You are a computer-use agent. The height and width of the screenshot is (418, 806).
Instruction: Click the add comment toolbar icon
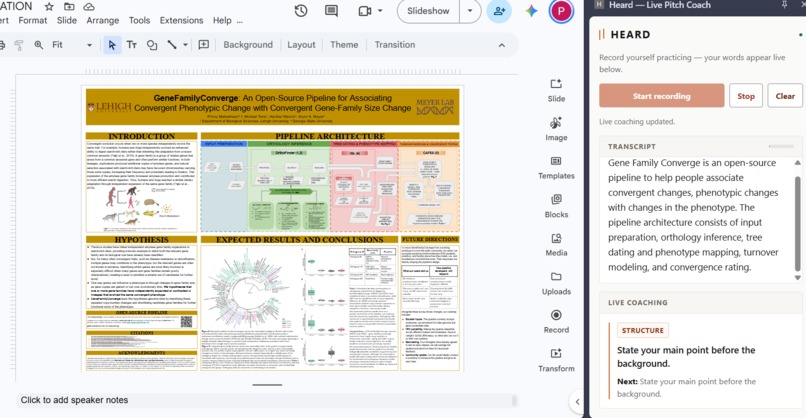(204, 45)
